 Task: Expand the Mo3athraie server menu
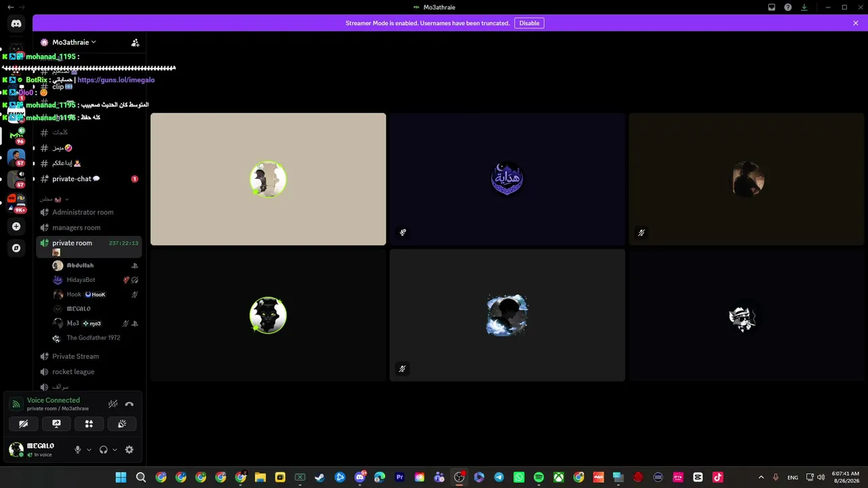(75, 42)
